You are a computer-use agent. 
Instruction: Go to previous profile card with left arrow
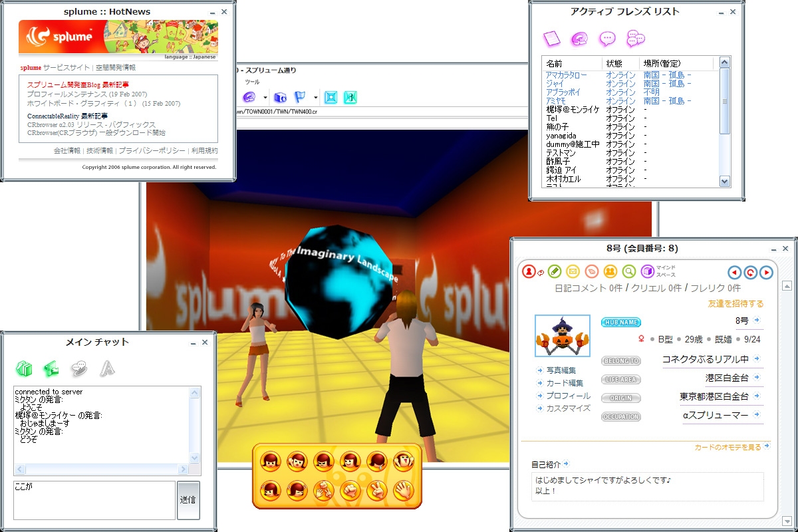pyautogui.click(x=734, y=272)
